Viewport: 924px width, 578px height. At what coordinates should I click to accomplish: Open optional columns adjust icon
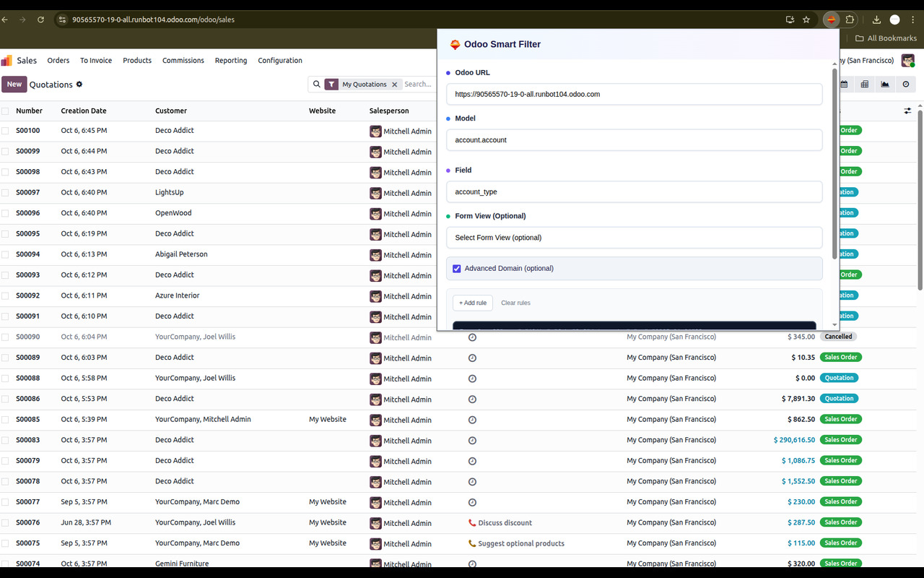(x=907, y=111)
